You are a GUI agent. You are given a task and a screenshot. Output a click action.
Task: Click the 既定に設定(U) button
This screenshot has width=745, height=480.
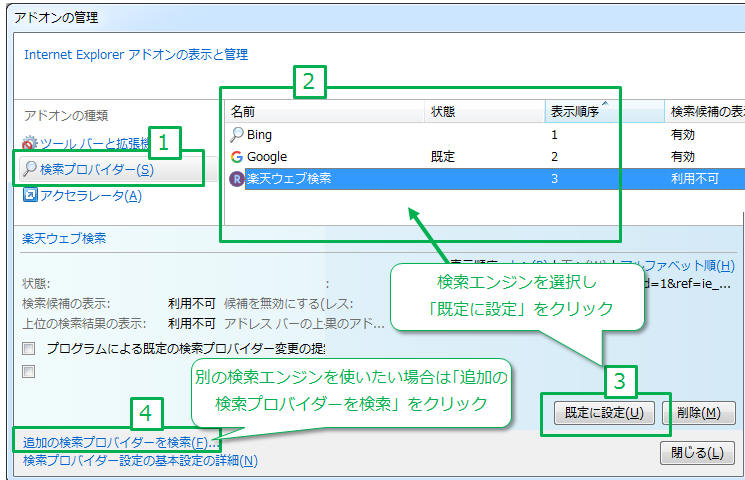pyautogui.click(x=604, y=413)
